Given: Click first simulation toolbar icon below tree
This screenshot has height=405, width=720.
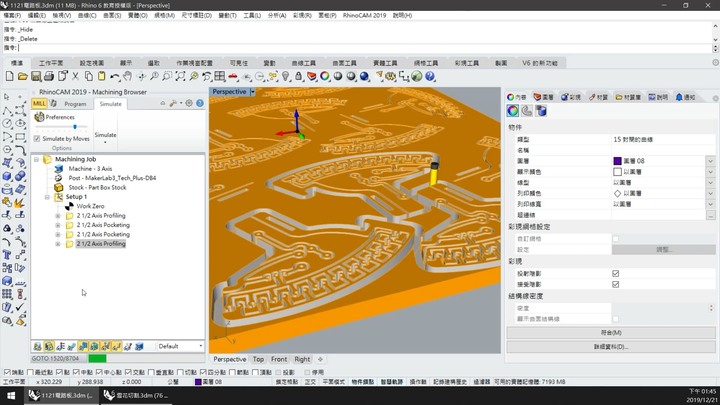Looking at the screenshot, I should [x=38, y=346].
